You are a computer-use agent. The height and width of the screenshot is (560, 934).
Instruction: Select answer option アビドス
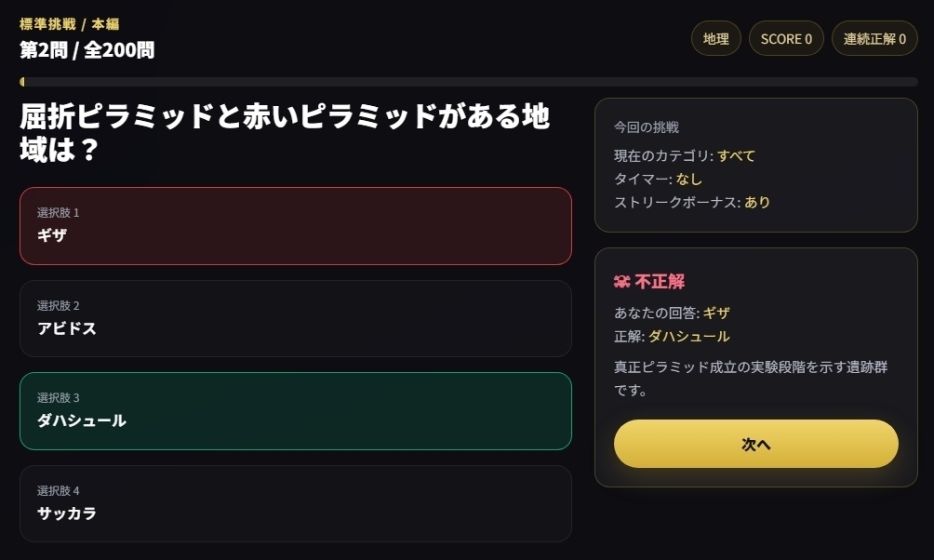295,319
